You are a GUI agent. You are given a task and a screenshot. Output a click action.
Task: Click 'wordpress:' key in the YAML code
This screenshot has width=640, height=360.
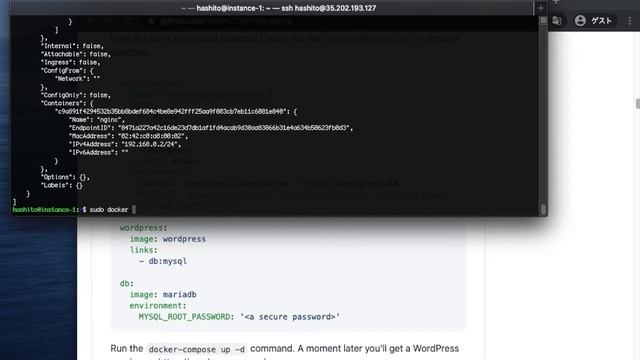[143, 228]
